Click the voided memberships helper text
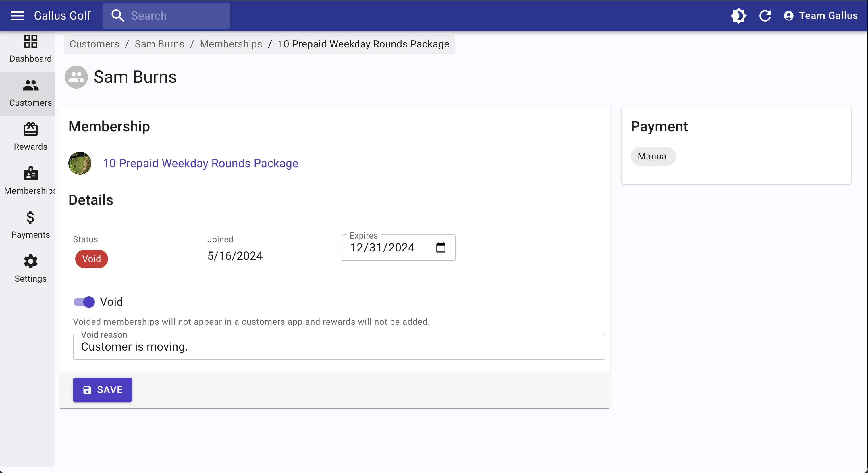The height and width of the screenshot is (473, 868). click(x=251, y=322)
